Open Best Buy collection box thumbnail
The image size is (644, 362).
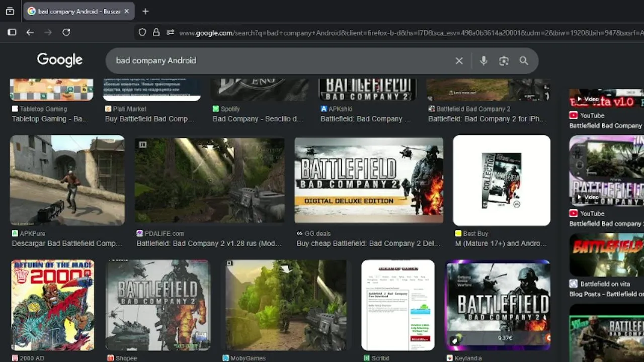[502, 180]
